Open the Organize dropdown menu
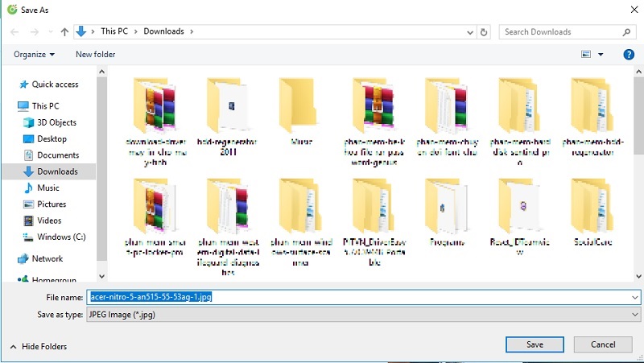644x363 pixels. click(35, 54)
